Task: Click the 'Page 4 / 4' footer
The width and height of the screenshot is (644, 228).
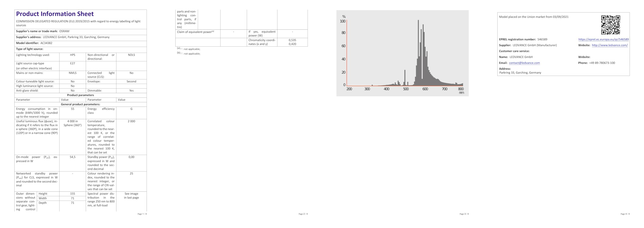Action: click(625, 214)
